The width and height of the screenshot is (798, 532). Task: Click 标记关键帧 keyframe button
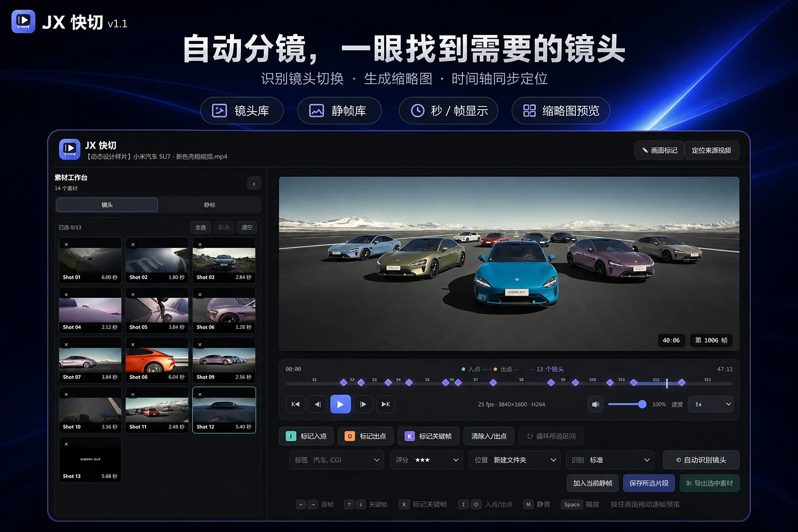(428, 436)
